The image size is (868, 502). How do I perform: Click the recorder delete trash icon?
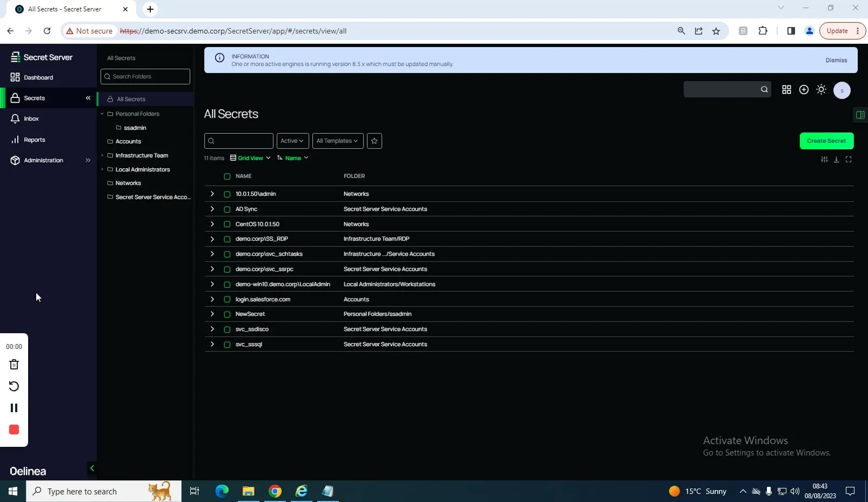click(14, 365)
